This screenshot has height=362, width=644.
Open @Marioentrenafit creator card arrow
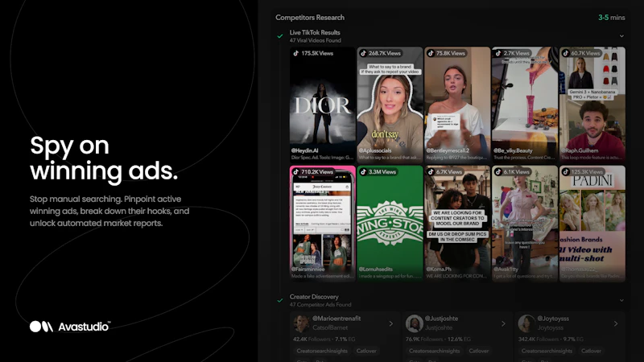(391, 324)
